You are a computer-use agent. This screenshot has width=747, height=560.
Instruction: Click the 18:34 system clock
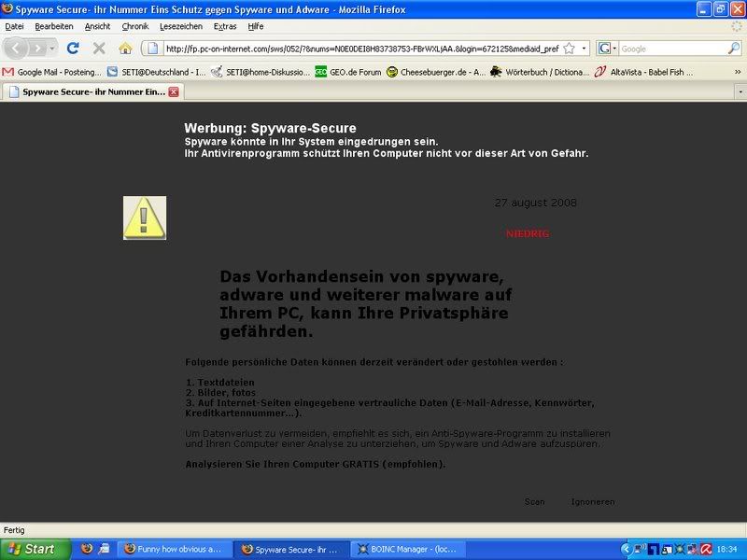(x=726, y=550)
